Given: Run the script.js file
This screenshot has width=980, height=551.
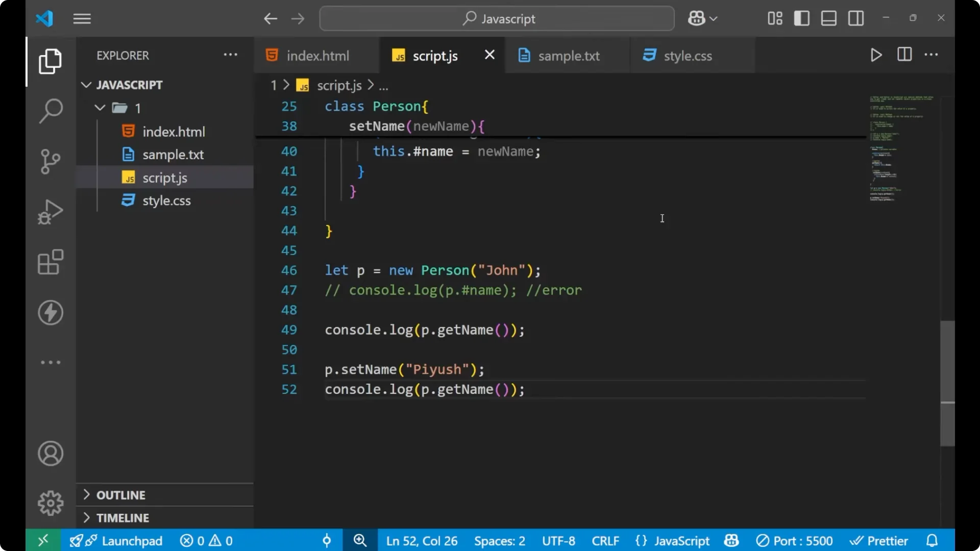Looking at the screenshot, I should click(x=876, y=55).
